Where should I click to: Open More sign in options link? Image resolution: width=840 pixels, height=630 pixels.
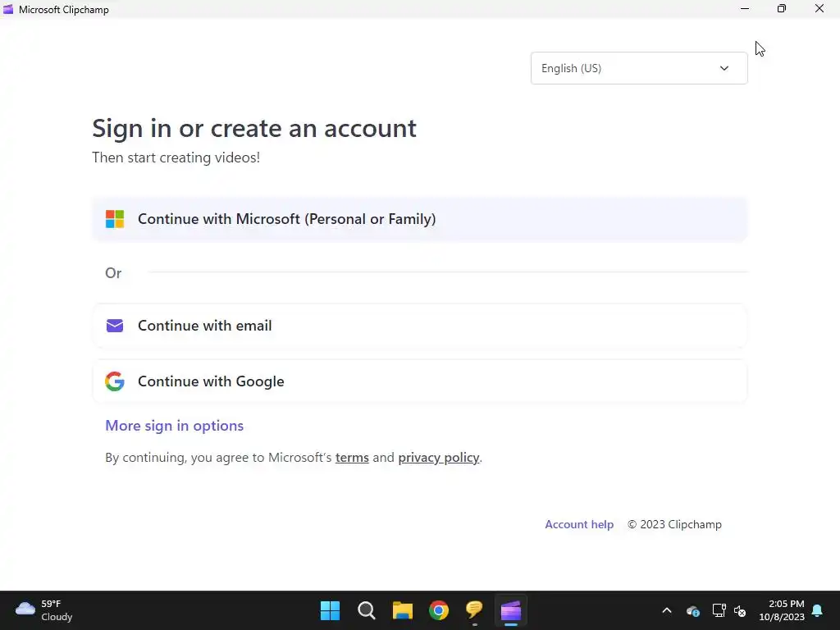(174, 426)
